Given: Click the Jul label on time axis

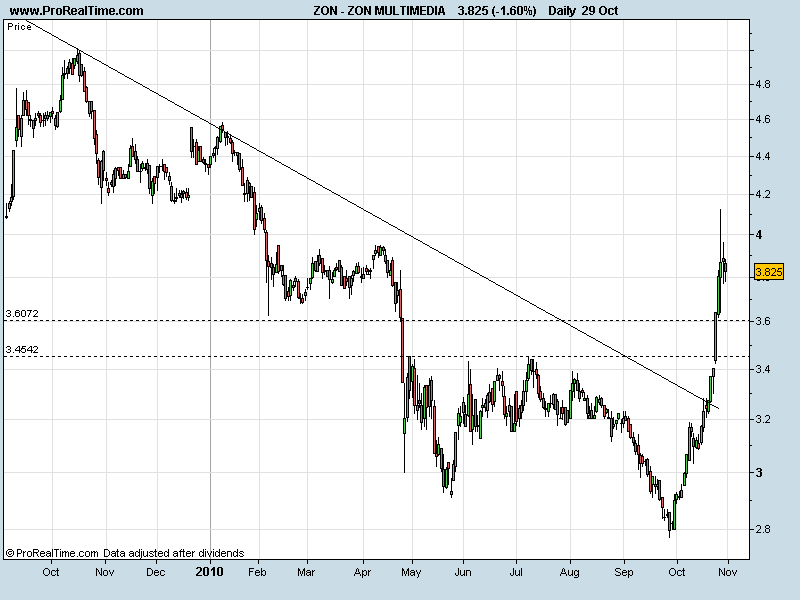Looking at the screenshot, I should click(x=516, y=572).
